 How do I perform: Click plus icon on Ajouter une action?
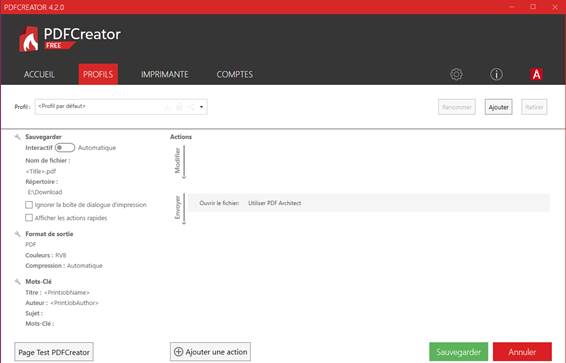click(x=178, y=351)
